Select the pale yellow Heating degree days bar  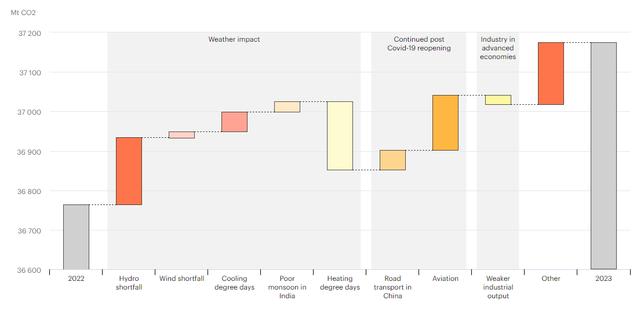pos(340,136)
